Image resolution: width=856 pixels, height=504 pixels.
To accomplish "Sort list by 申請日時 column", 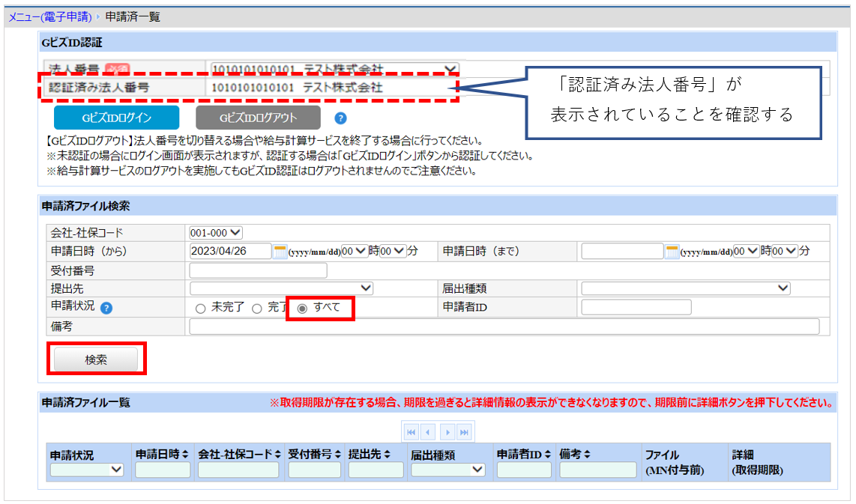I will point(185,455).
